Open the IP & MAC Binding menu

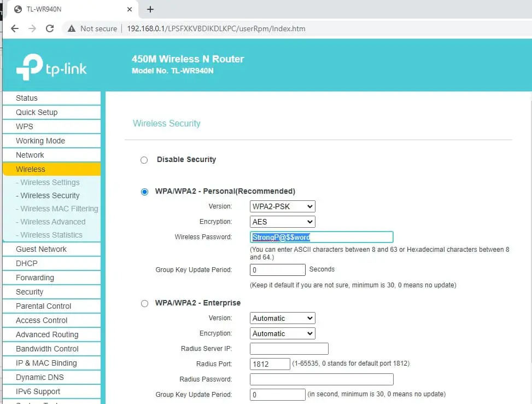(x=51, y=363)
